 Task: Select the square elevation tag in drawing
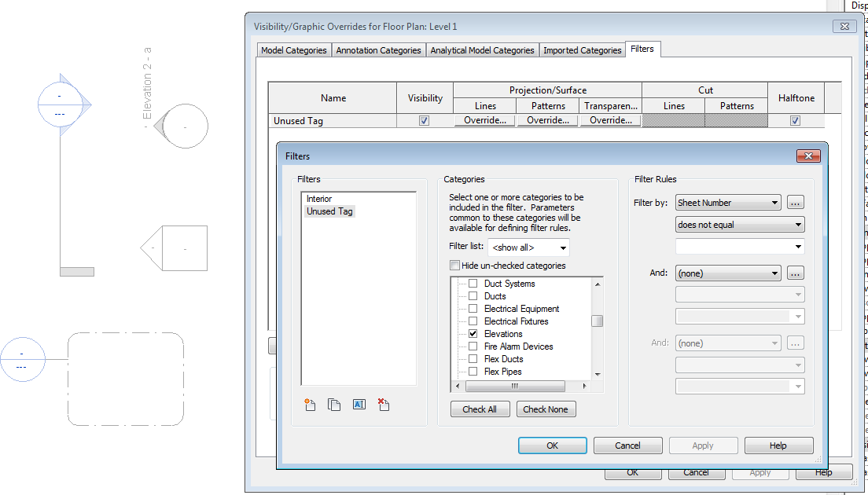click(174, 248)
